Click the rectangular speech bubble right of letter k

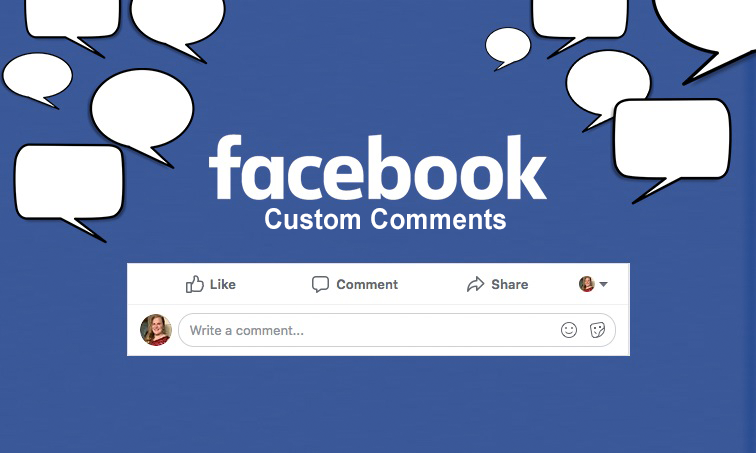[672, 140]
